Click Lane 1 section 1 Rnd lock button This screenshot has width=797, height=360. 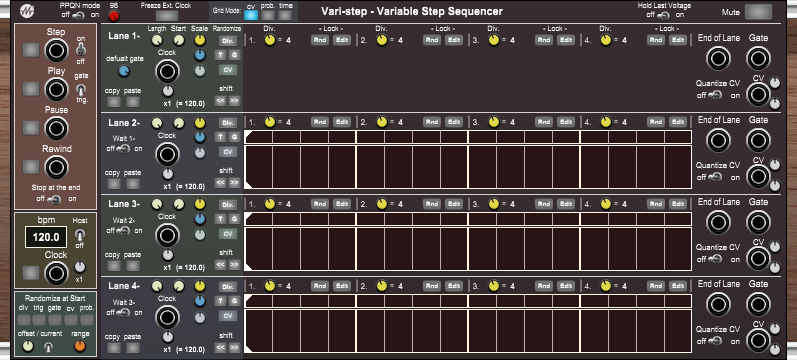click(320, 40)
